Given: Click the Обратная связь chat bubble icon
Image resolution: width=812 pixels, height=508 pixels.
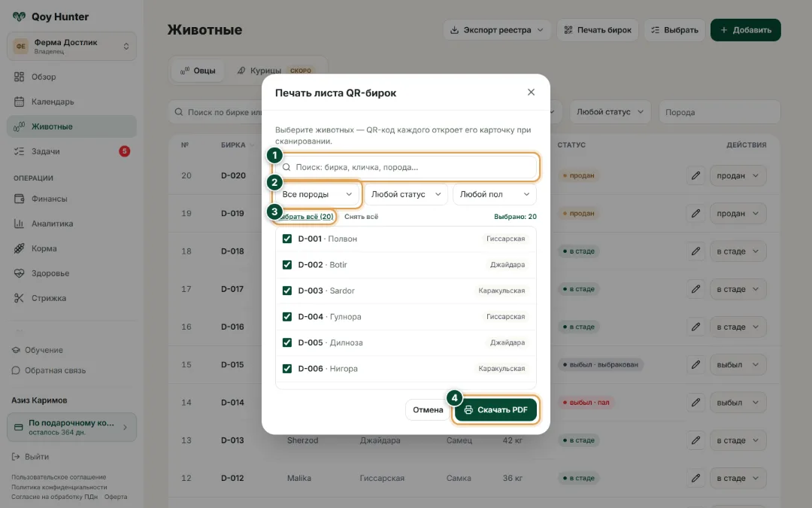Looking at the screenshot, I should click(16, 370).
